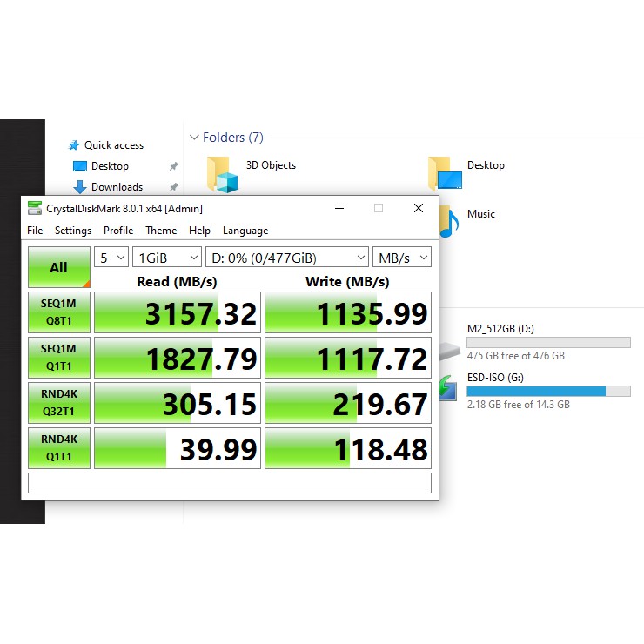This screenshot has width=644, height=644.
Task: Run the SEQ1M Q8T1 test
Action: (58, 313)
